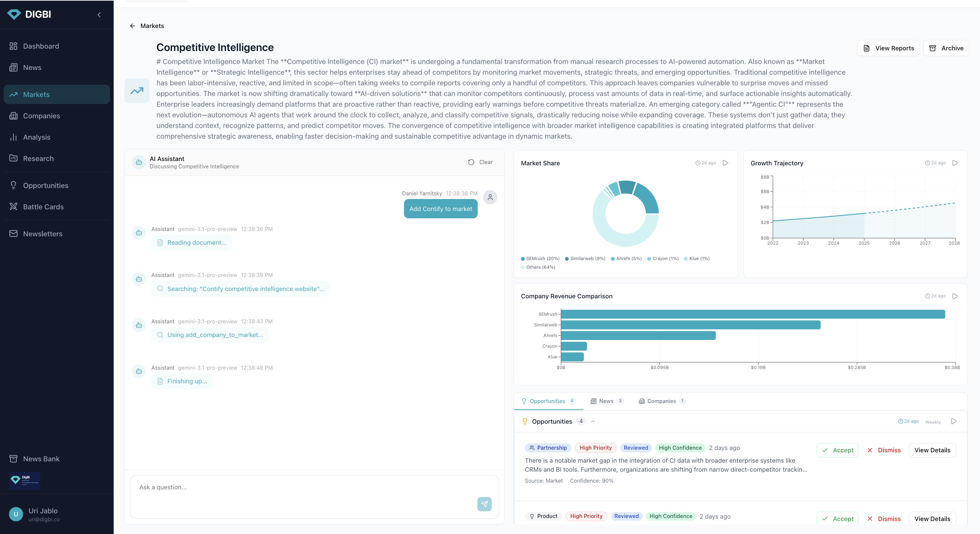Accept the Partnership opportunity
This screenshot has height=534, width=980.
[x=837, y=450]
